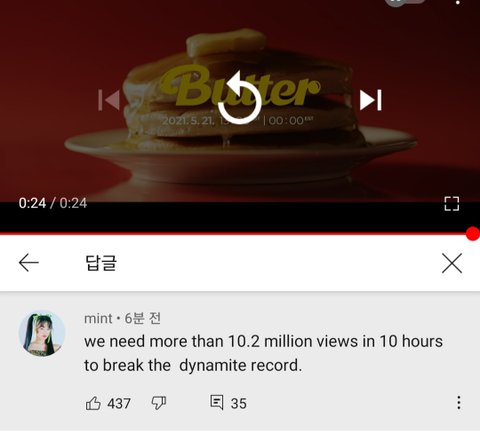Select the comment text about dynamite record
Image resolution: width=480 pixels, height=442 pixels.
[x=263, y=353]
